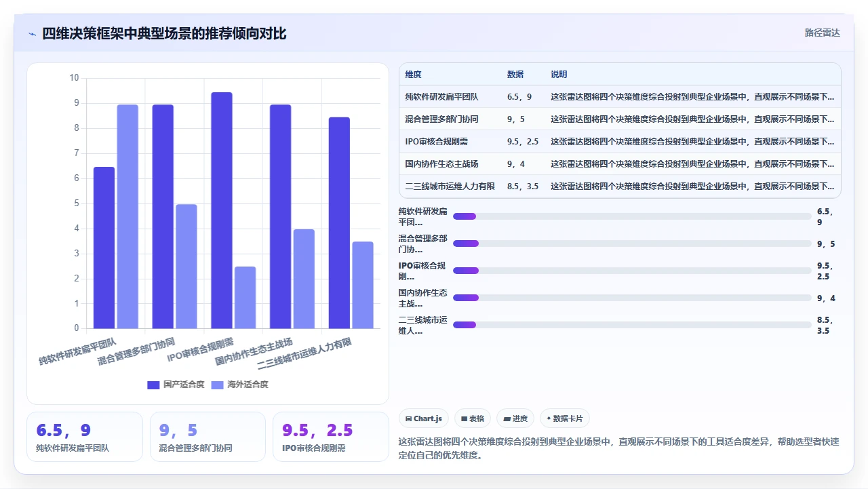Click the description paragraph below the tags
The image size is (868, 489).
620,448
